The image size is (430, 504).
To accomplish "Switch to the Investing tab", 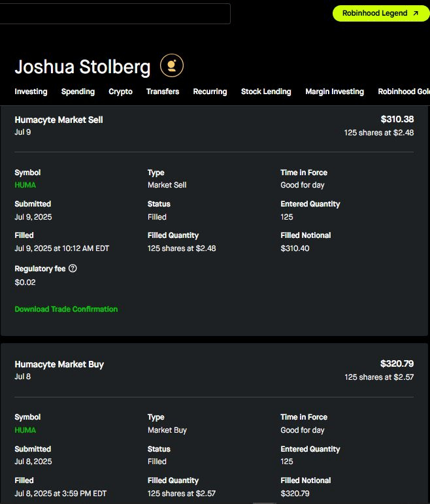I will click(31, 92).
